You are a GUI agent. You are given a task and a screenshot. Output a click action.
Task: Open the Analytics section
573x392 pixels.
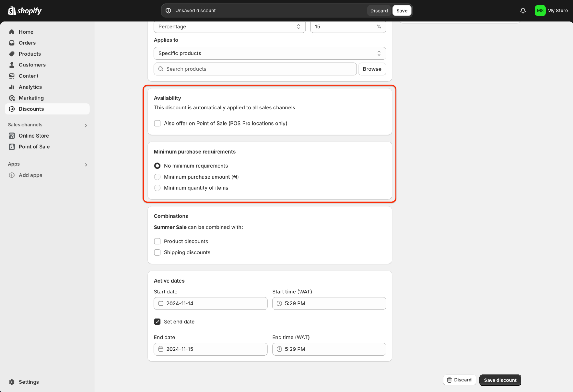30,87
